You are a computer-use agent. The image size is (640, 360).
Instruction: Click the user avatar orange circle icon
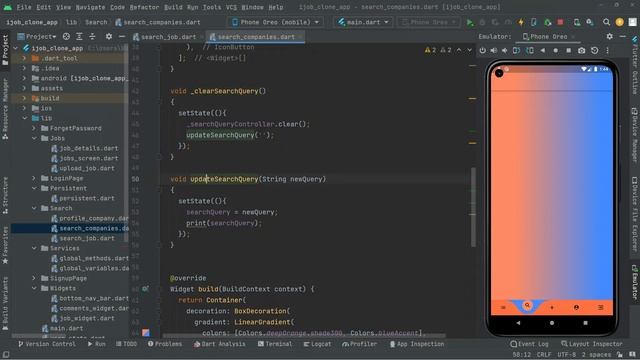(x=620, y=22)
